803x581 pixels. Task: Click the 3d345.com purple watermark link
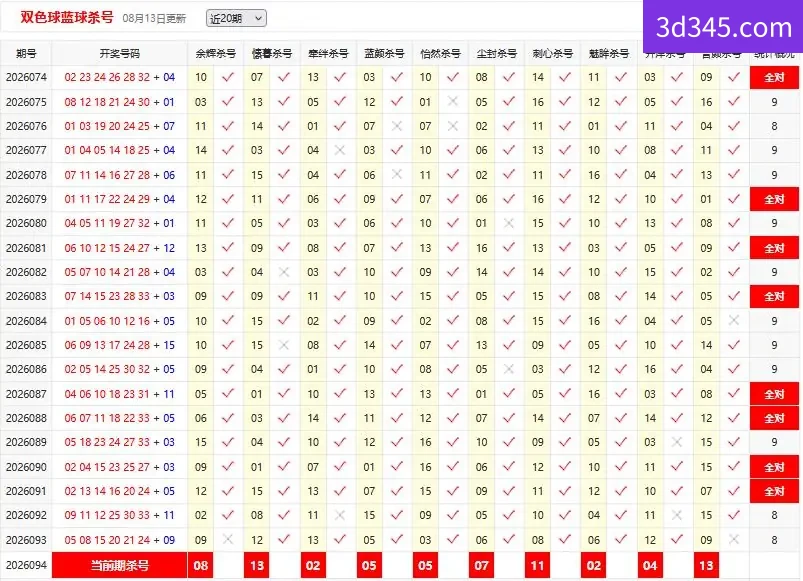coord(723,27)
